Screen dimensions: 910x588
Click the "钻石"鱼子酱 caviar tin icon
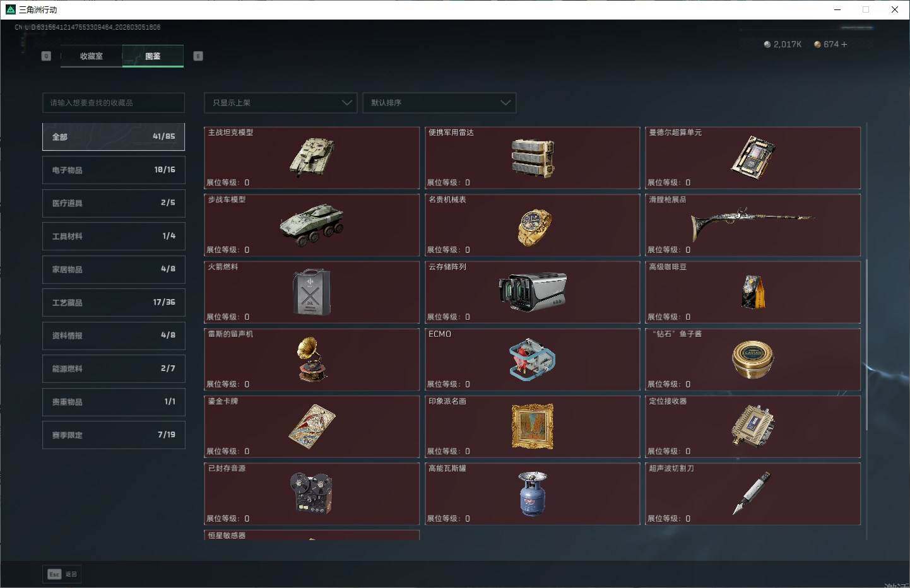pyautogui.click(x=753, y=360)
